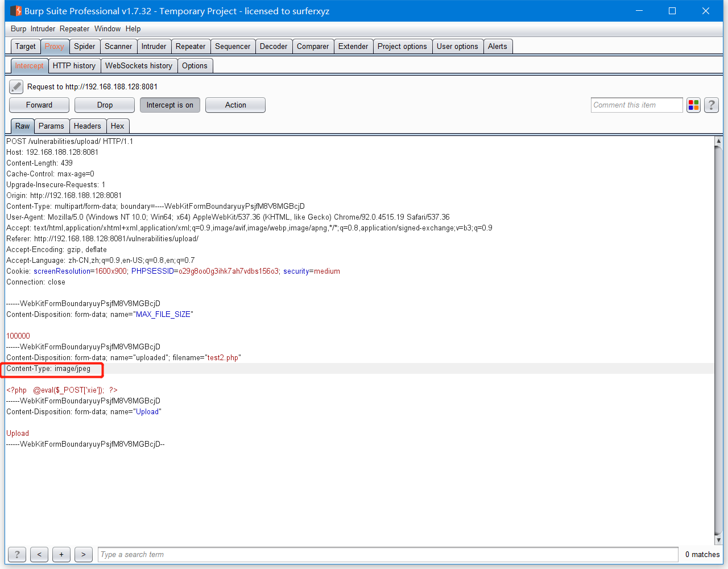Open the Comparer tab
Screen dimensions: 728x569
[x=313, y=47]
